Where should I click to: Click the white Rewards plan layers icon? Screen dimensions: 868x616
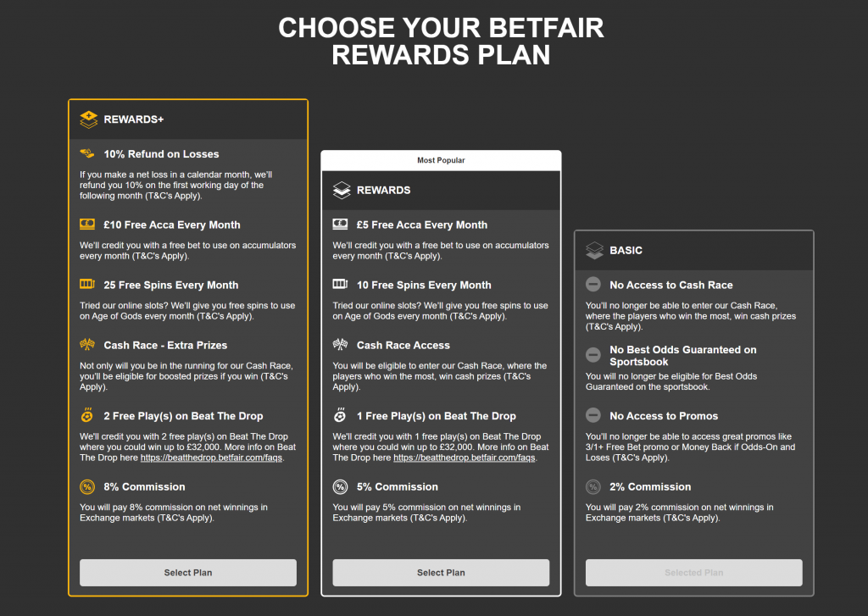[342, 190]
